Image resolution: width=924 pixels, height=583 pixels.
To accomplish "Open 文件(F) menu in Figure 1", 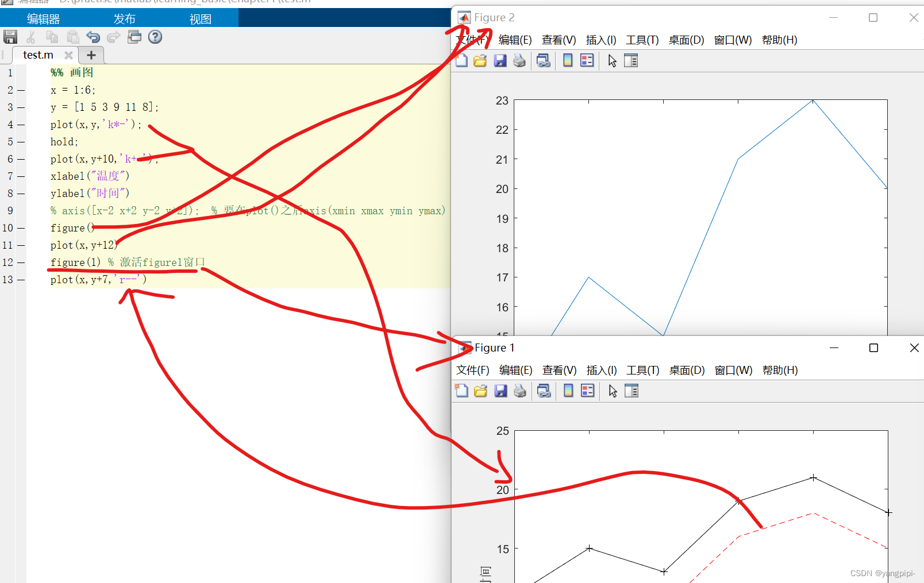I will click(x=473, y=370).
